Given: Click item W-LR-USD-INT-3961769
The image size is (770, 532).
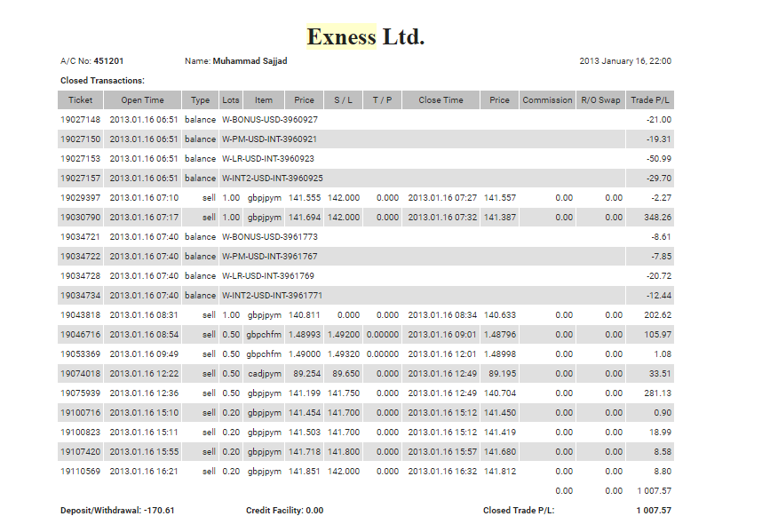Looking at the screenshot, I should point(267,276).
